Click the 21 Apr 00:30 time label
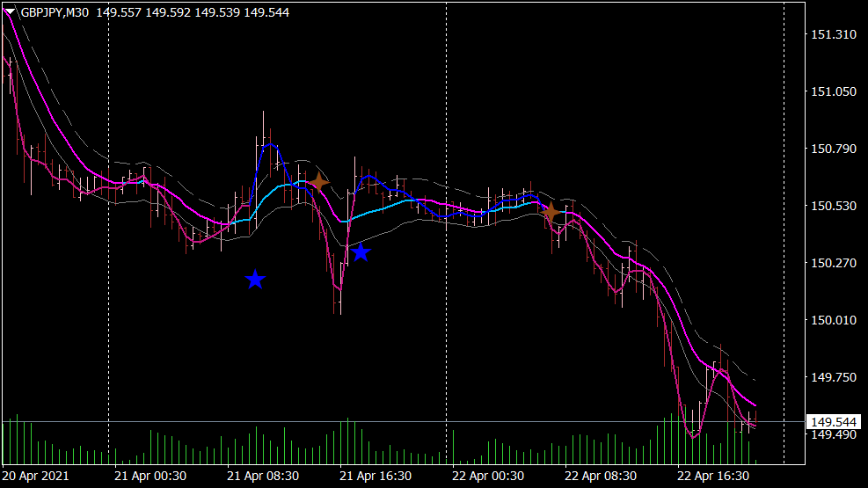The image size is (868, 488). point(150,476)
